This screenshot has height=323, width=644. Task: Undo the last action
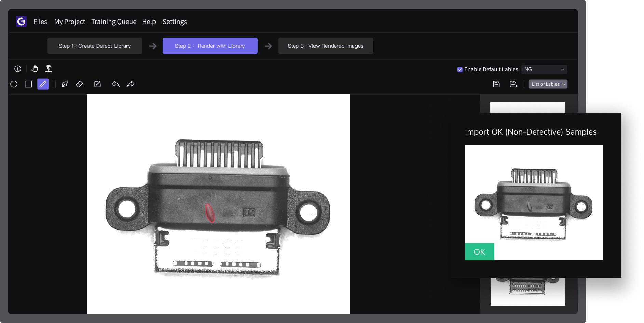pos(116,84)
